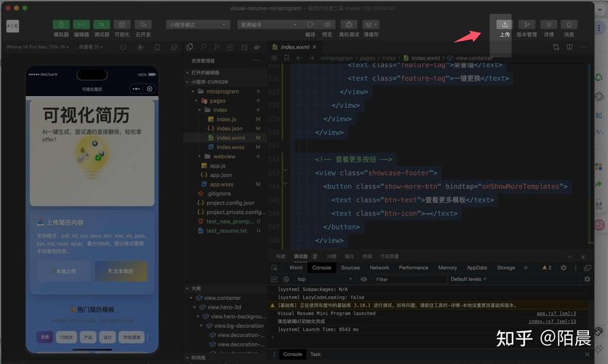Viewport: 608px width, 364px height.
Task: Open the app.js? [sm]:3 source link
Action: click(556, 313)
